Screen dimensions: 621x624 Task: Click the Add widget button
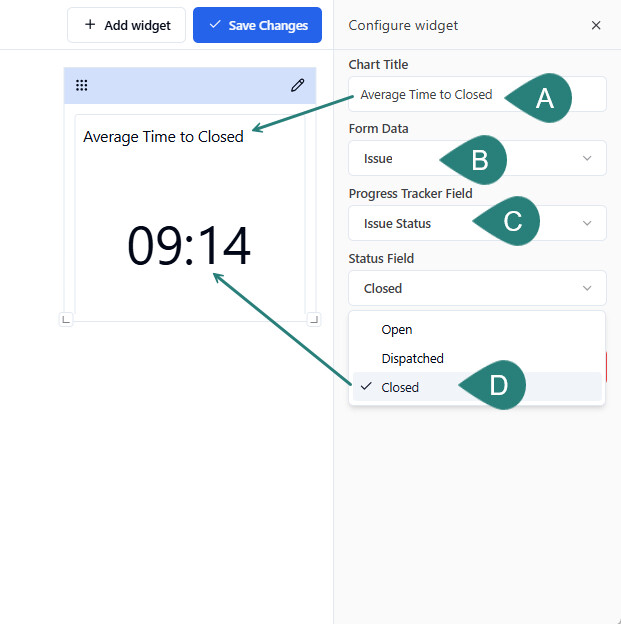[x=127, y=25]
